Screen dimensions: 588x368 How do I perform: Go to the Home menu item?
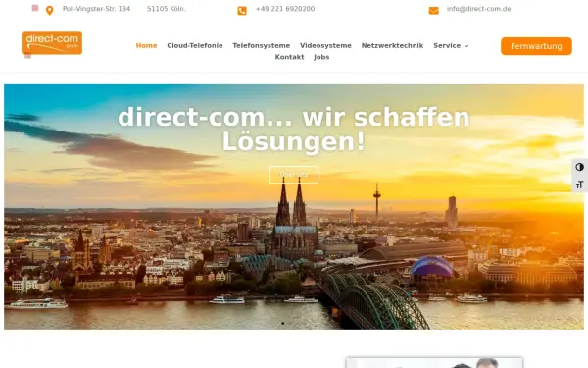pos(146,45)
